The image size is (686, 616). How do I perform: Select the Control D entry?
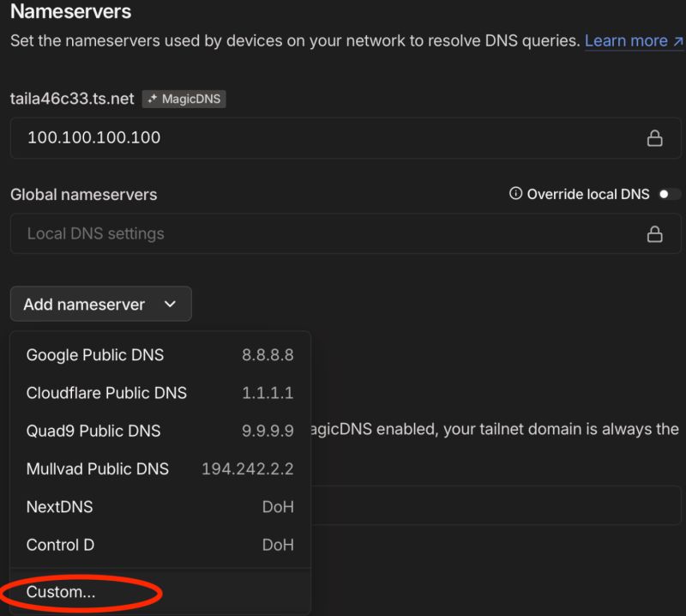[x=60, y=545]
